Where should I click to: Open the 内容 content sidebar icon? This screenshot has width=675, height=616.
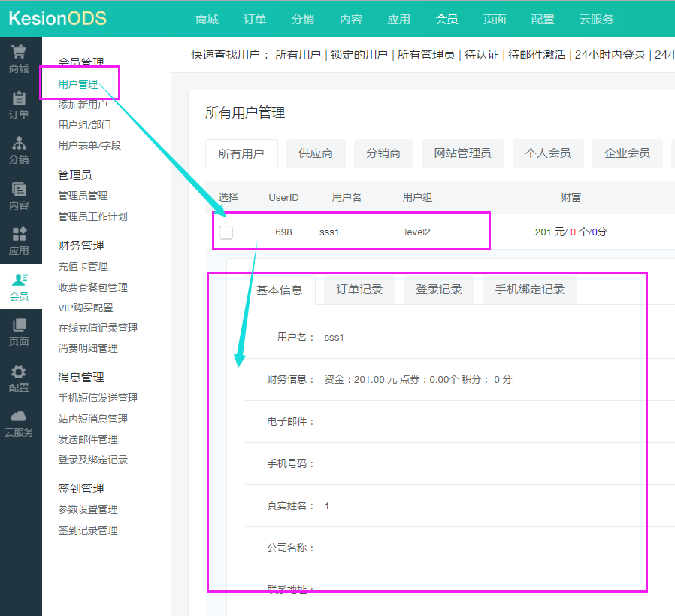(x=19, y=190)
